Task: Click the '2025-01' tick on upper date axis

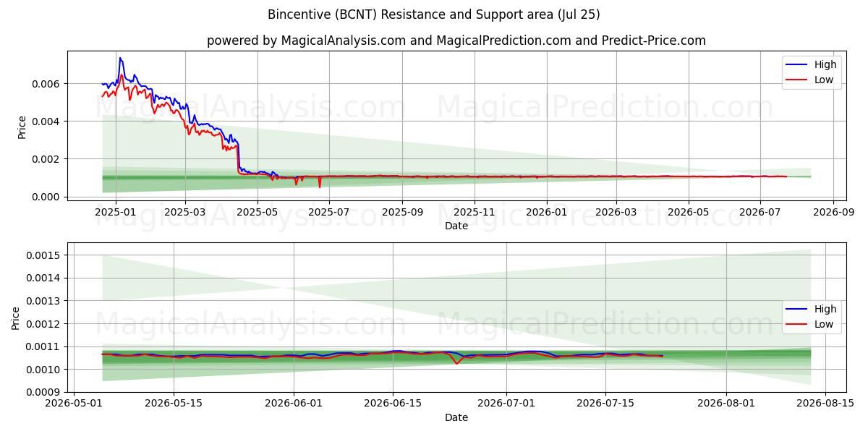Action: click(x=116, y=212)
